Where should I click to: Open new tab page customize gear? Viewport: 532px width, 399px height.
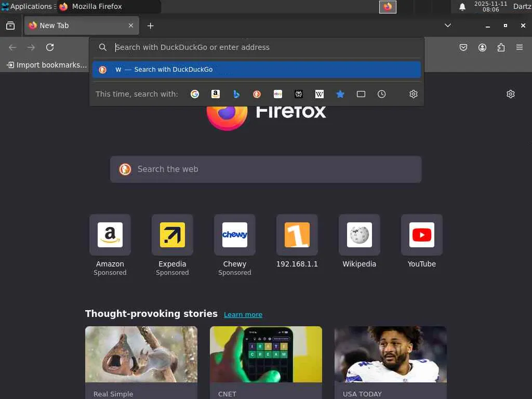(511, 94)
